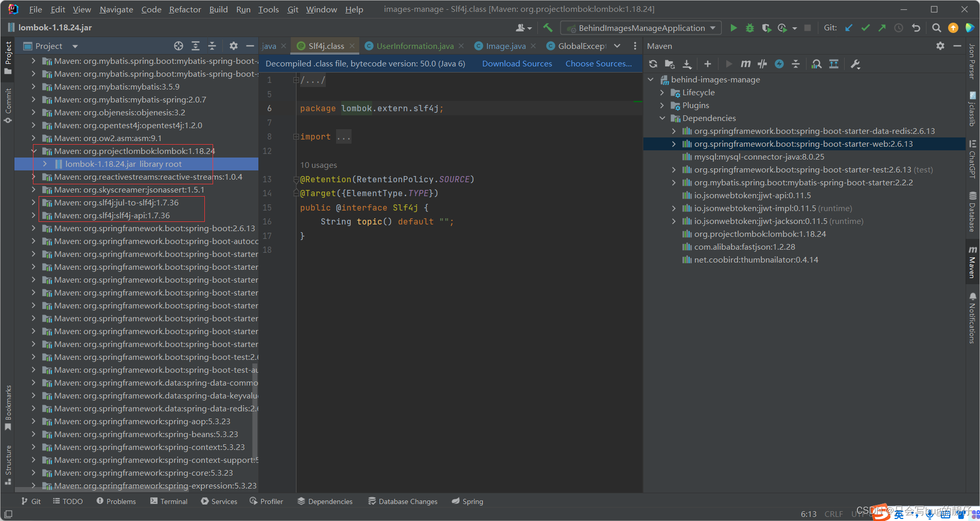
Task: Click Git push green arrow icon
Action: 882,28
